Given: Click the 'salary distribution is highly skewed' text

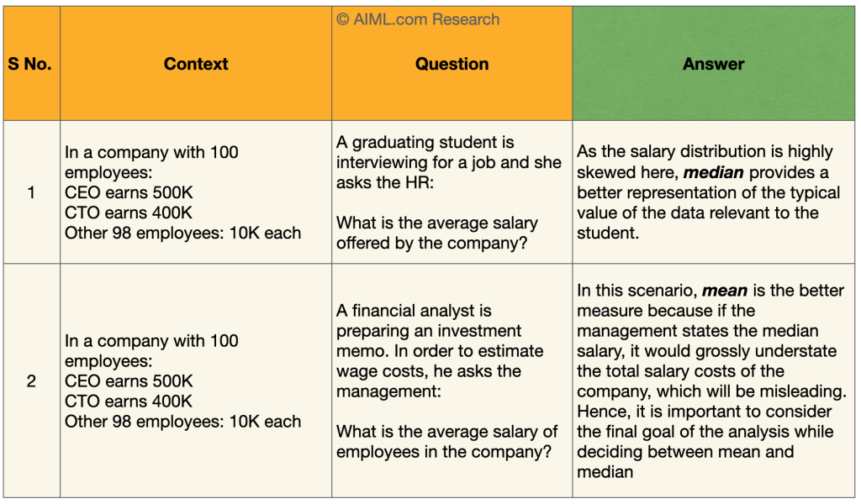Looking at the screenshot, I should [705, 152].
